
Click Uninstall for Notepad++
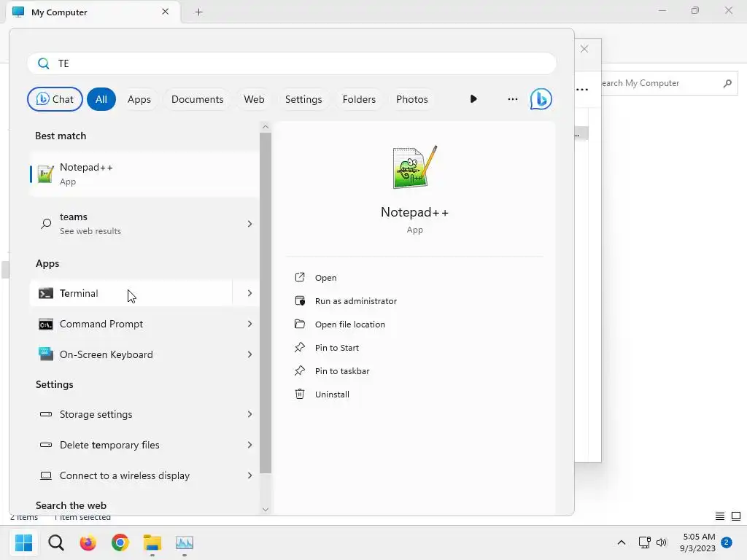[332, 394]
